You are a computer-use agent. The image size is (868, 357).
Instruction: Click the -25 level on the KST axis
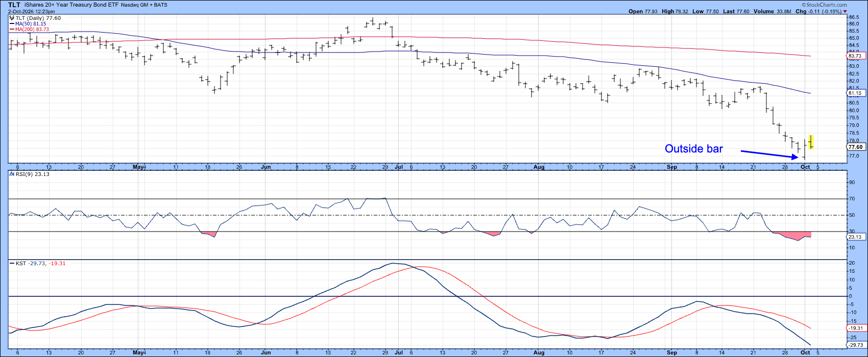pos(853,338)
